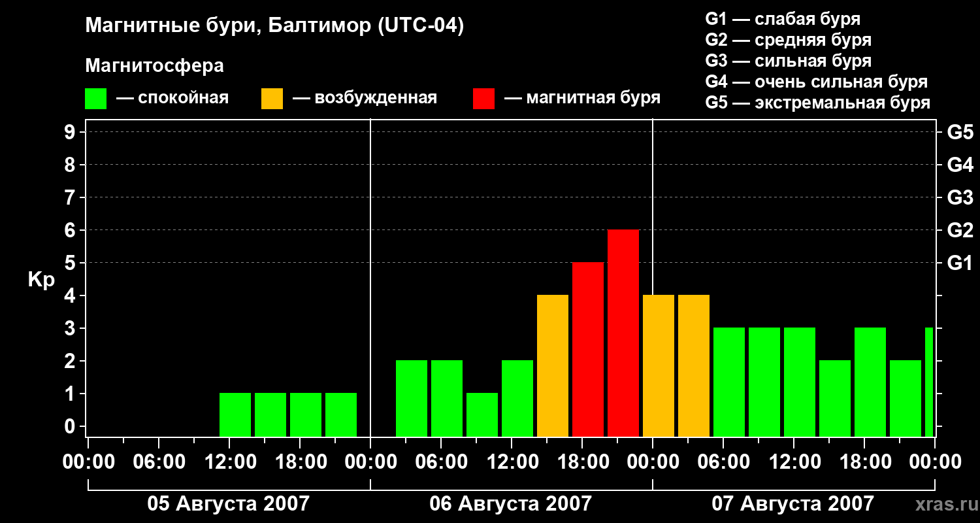Click the first green Kp 3 bar on 07 August
Viewport: 980px width, 523px height.
click(x=729, y=382)
